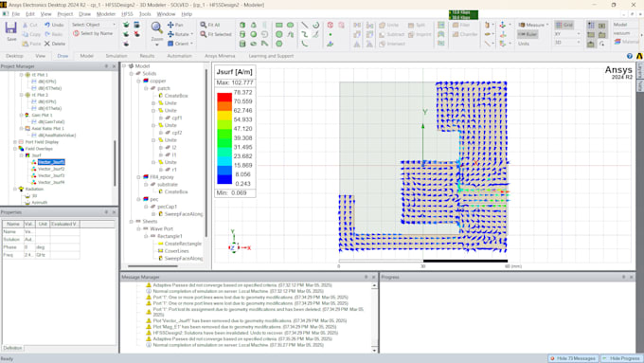This screenshot has height=363, width=644.
Task: Expand the Port Field Display node
Action: click(x=15, y=142)
